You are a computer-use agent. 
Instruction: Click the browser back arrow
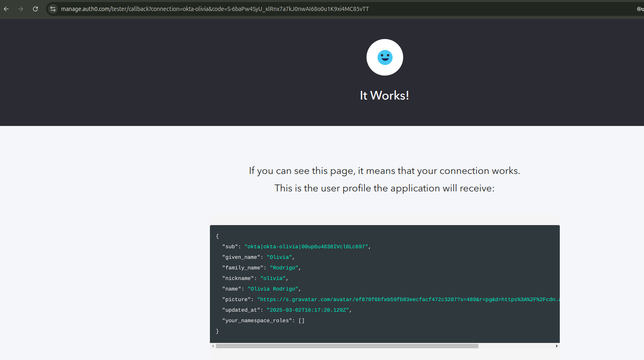pyautogui.click(x=6, y=9)
